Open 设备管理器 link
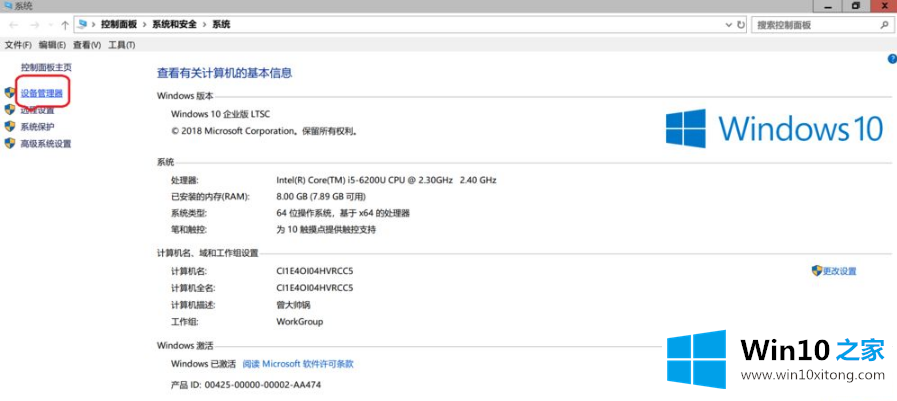The height and width of the screenshot is (401, 897). 42,93
